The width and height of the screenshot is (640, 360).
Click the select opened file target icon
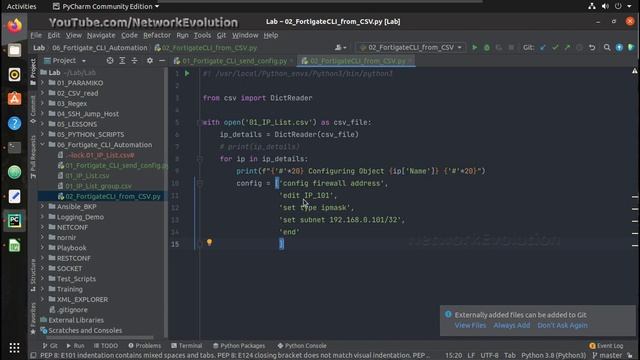tap(110, 60)
